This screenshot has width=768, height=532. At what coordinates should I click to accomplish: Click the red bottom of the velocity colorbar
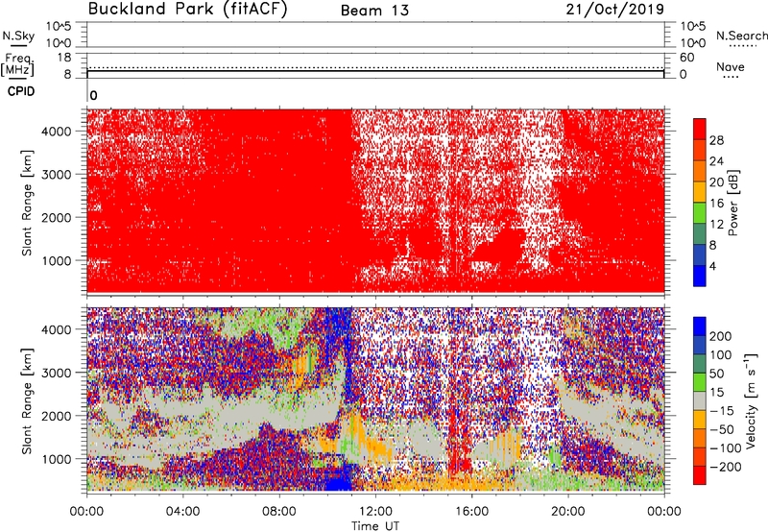point(700,475)
